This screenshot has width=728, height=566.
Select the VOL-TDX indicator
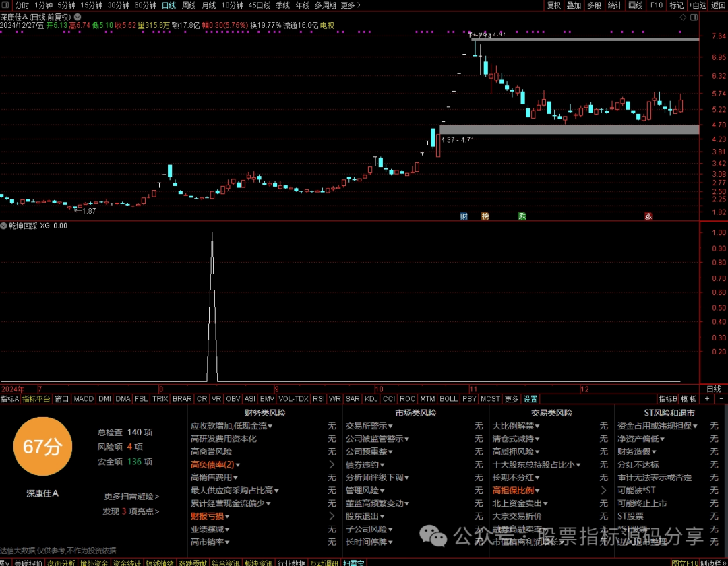click(293, 398)
